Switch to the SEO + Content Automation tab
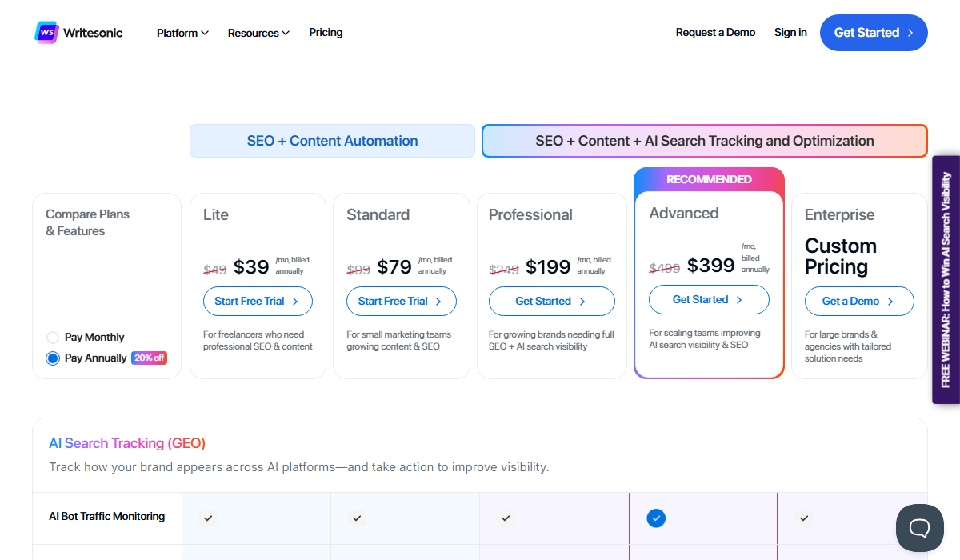The image size is (960, 560). click(x=332, y=141)
